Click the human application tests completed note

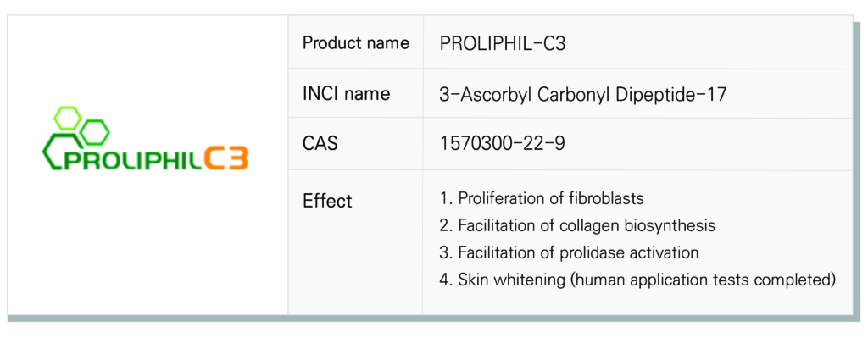pos(704,280)
